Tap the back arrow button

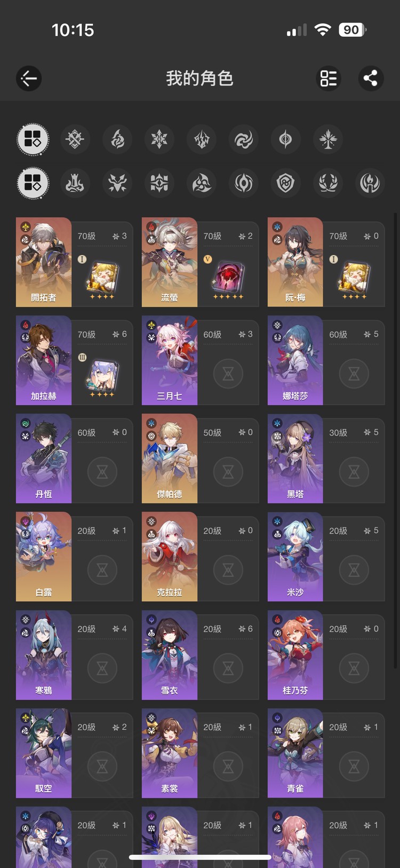pyautogui.click(x=29, y=79)
